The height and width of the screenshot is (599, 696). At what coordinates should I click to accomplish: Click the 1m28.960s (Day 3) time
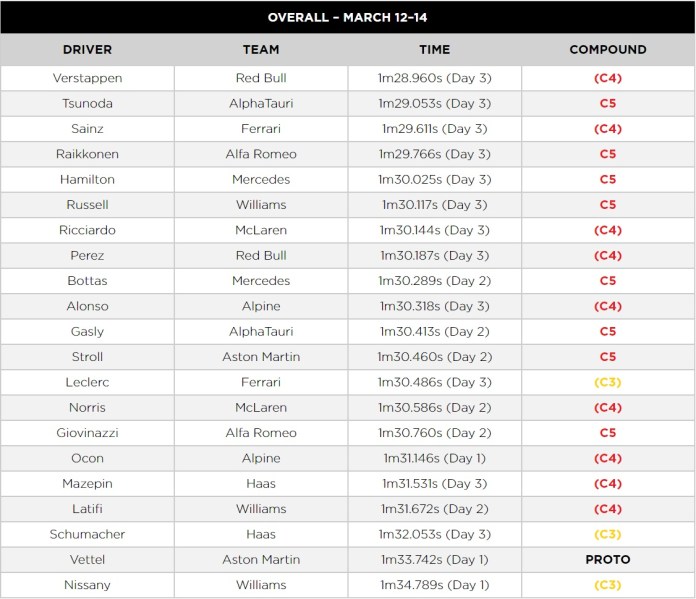435,78
